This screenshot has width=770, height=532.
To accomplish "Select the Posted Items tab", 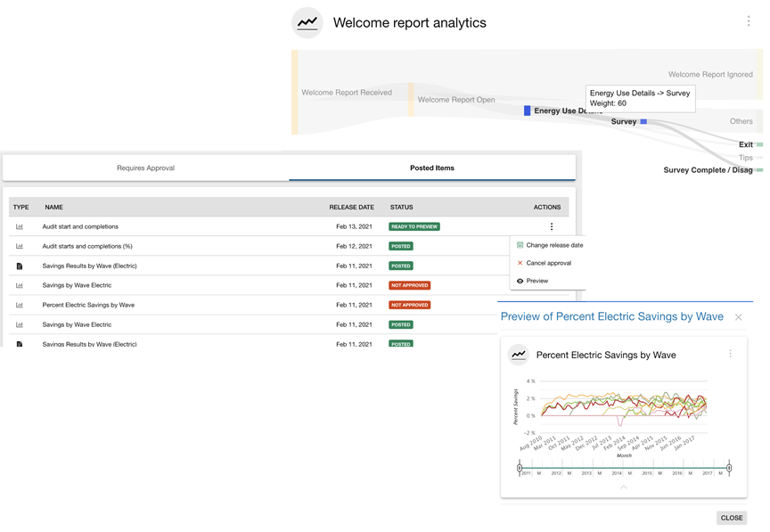I will tap(432, 168).
